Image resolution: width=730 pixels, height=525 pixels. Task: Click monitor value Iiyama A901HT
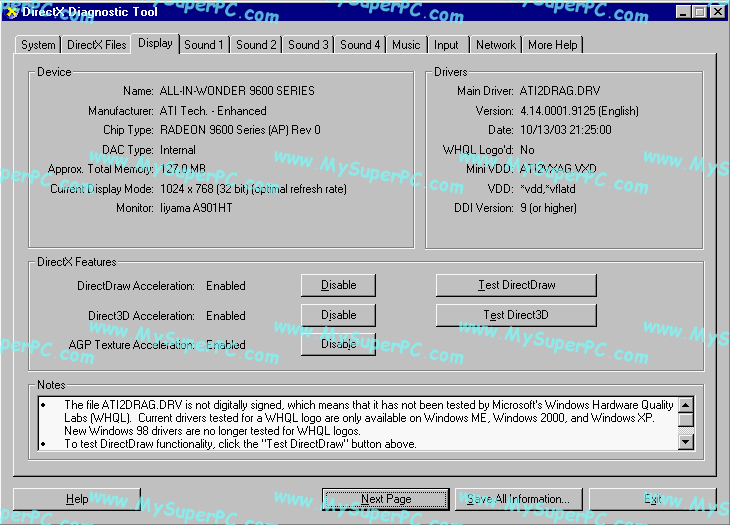[196, 208]
